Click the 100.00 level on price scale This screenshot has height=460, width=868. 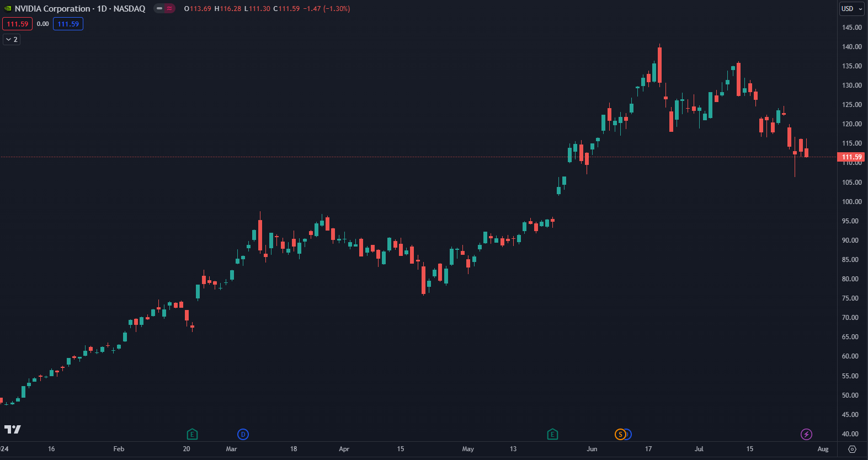tap(851, 202)
